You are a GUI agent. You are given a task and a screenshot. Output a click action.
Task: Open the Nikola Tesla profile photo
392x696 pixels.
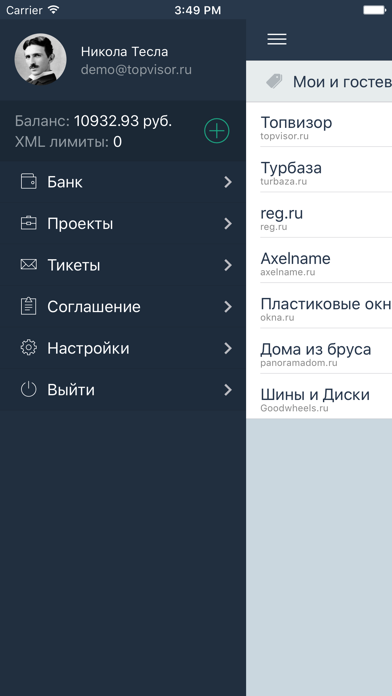tap(40, 59)
